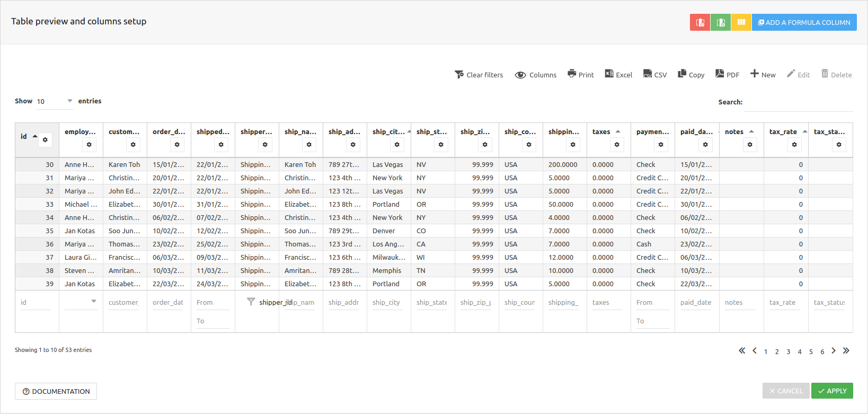Open the Documentation link

(56, 391)
